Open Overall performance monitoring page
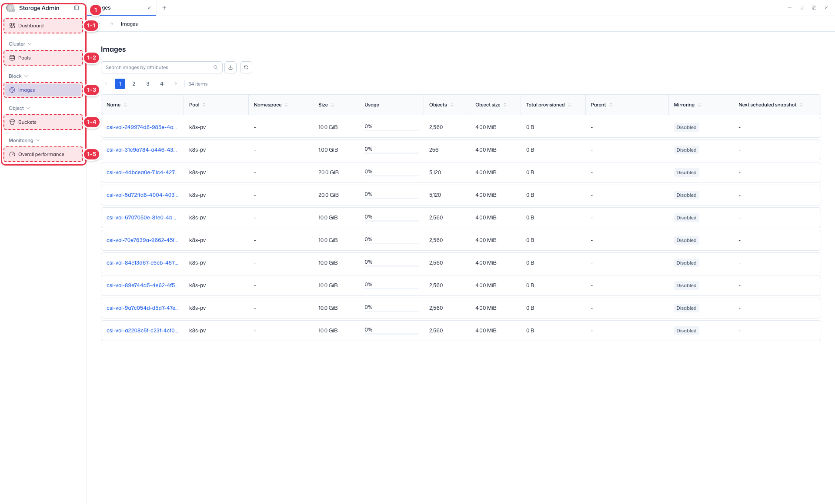The image size is (835, 504). [x=43, y=154]
